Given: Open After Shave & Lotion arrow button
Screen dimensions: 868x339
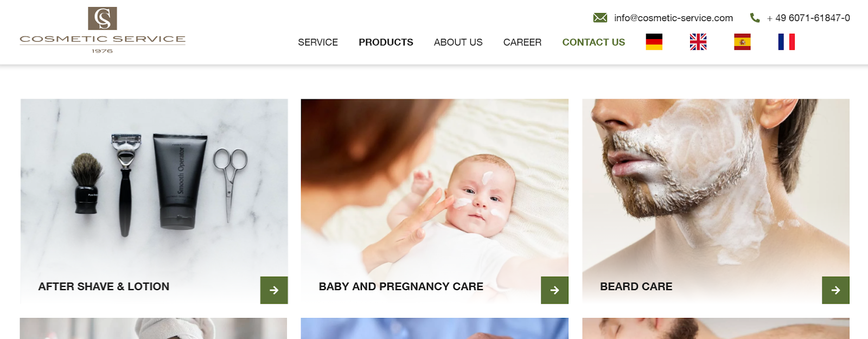Looking at the screenshot, I should pyautogui.click(x=274, y=290).
